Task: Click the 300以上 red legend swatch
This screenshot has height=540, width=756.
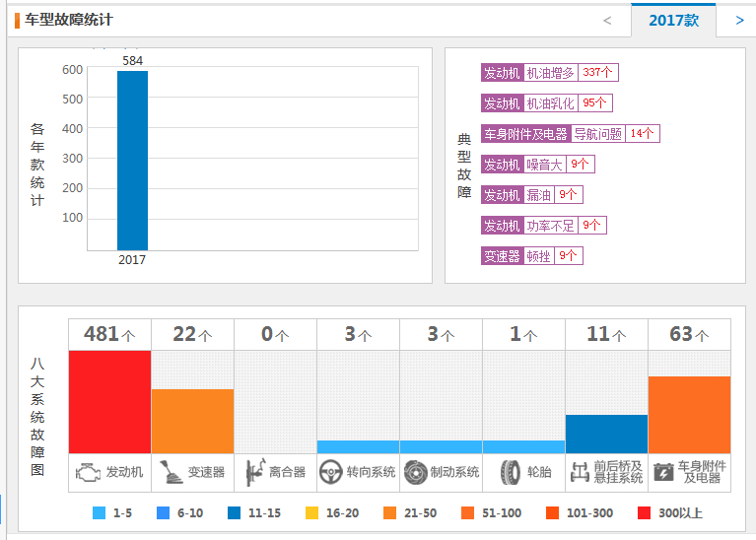Action: tap(645, 513)
